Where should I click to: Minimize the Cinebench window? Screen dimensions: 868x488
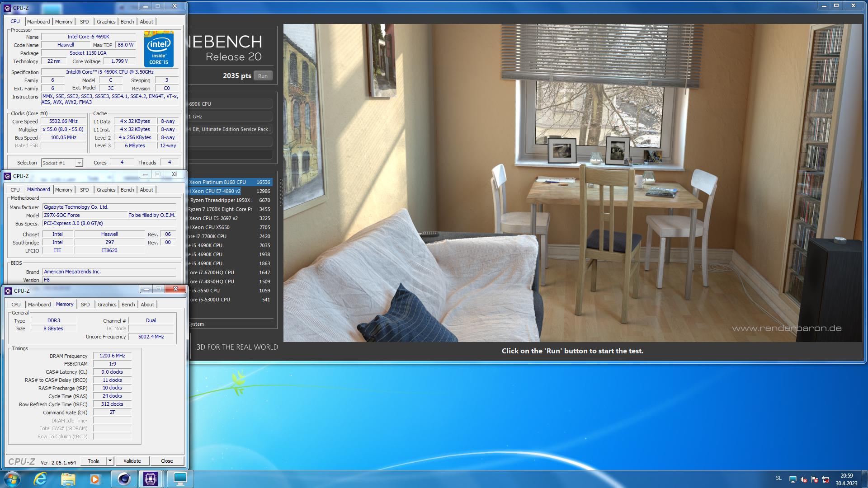coord(824,6)
